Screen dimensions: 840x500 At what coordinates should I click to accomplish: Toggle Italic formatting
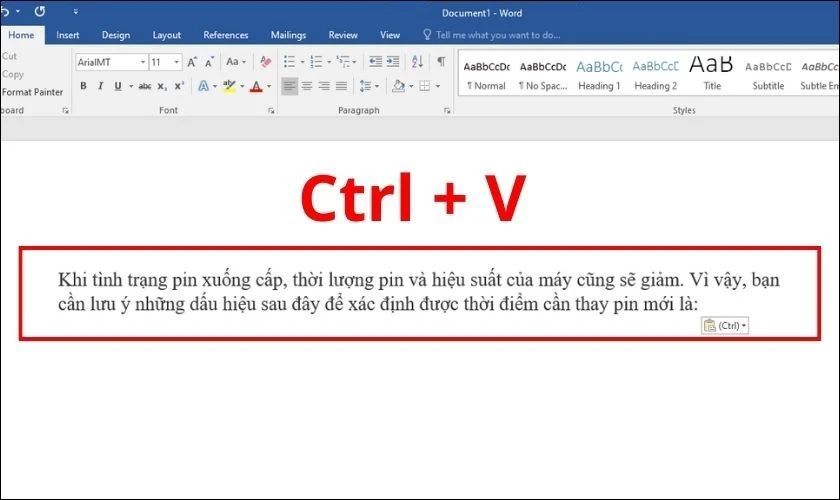[100, 86]
